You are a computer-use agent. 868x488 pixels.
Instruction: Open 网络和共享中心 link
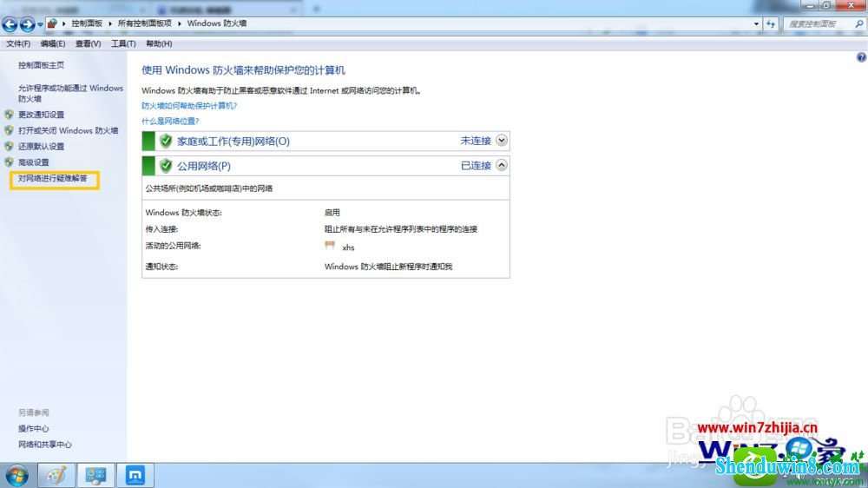click(45, 445)
